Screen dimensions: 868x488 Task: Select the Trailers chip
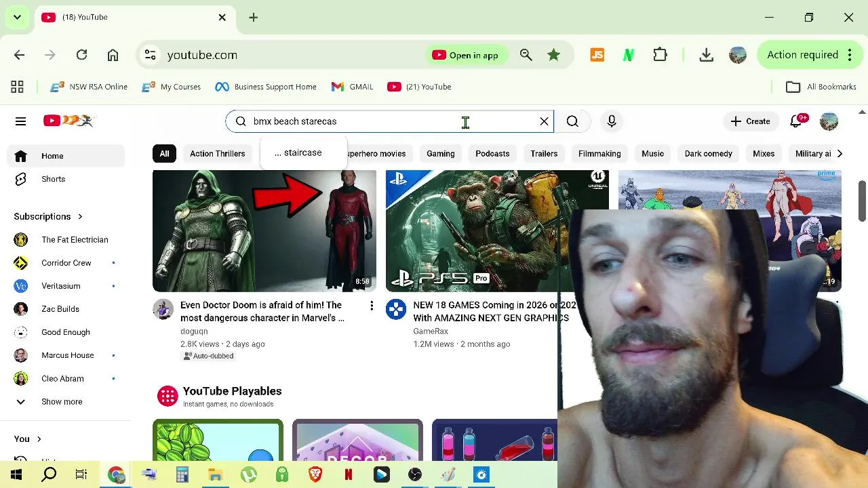pos(544,153)
